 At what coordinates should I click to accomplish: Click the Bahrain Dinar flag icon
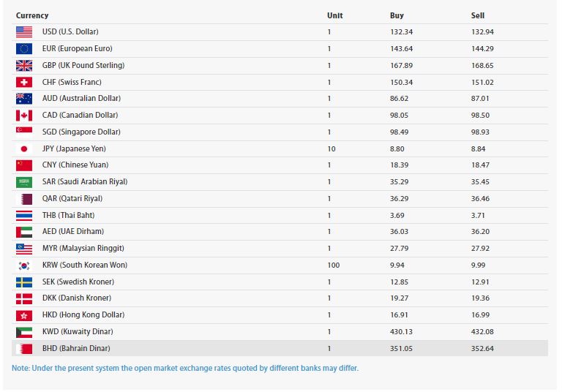pos(24,348)
